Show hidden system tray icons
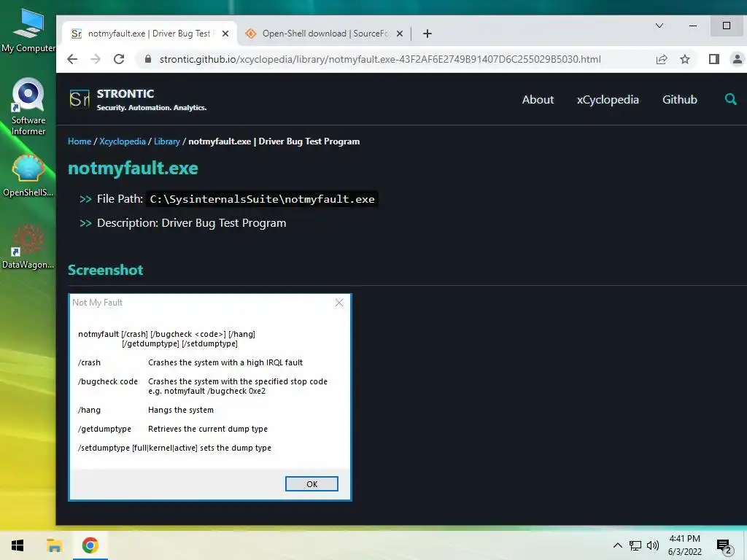The width and height of the screenshot is (747, 560). (617, 545)
